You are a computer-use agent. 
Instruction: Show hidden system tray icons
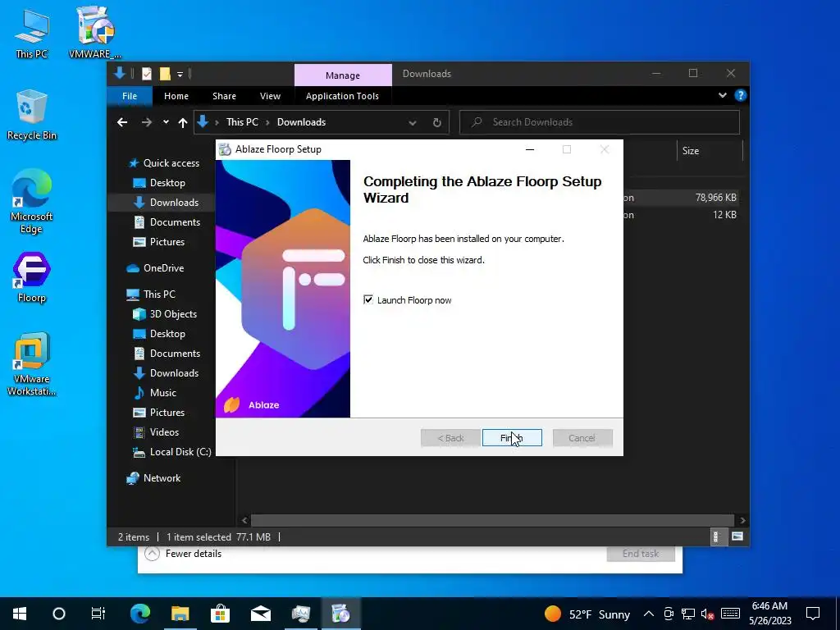(648, 614)
